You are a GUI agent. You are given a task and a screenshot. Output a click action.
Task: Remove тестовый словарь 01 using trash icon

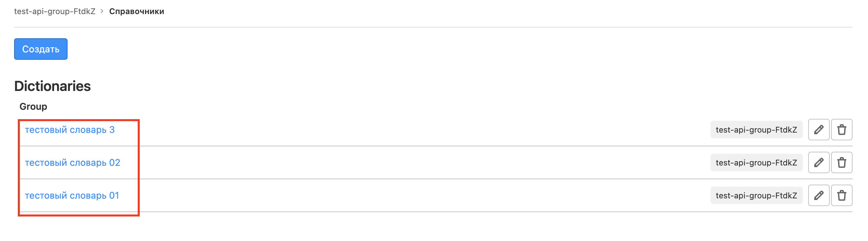(841, 196)
